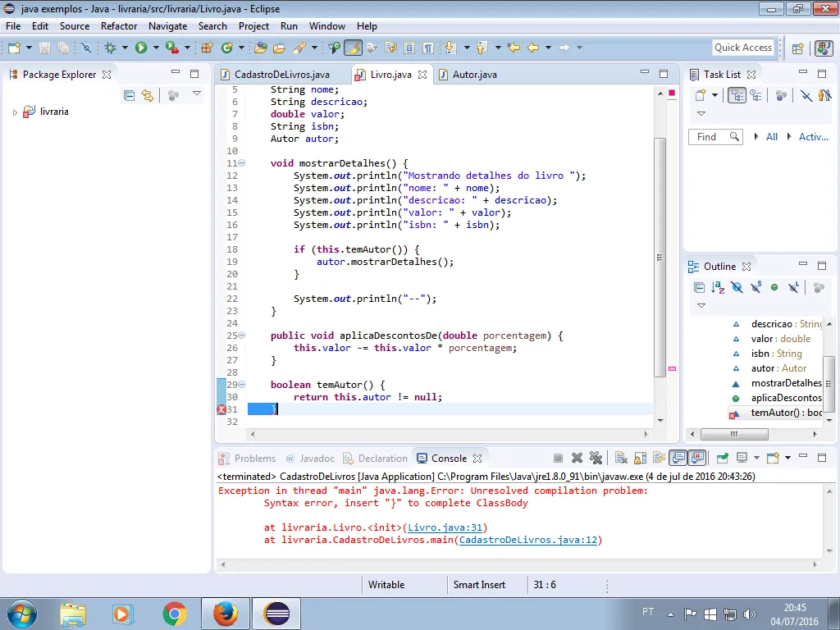Open the Run button dropdown arrow
Screen dimensions: 840x630
pos(155,48)
